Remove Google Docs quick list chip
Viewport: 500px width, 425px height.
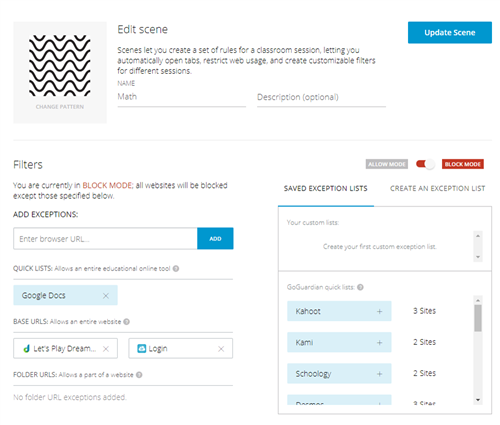pyautogui.click(x=106, y=296)
